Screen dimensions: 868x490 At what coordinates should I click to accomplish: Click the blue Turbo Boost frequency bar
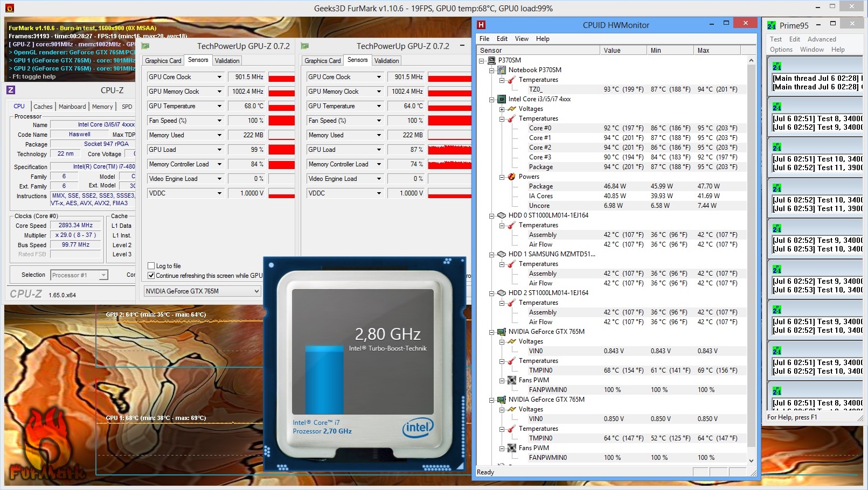click(324, 379)
